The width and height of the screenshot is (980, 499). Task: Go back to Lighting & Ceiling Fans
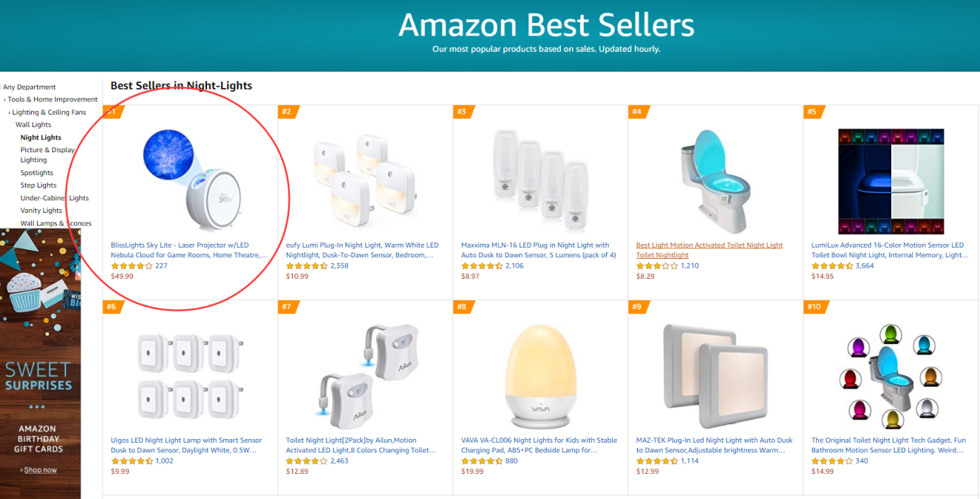point(49,112)
